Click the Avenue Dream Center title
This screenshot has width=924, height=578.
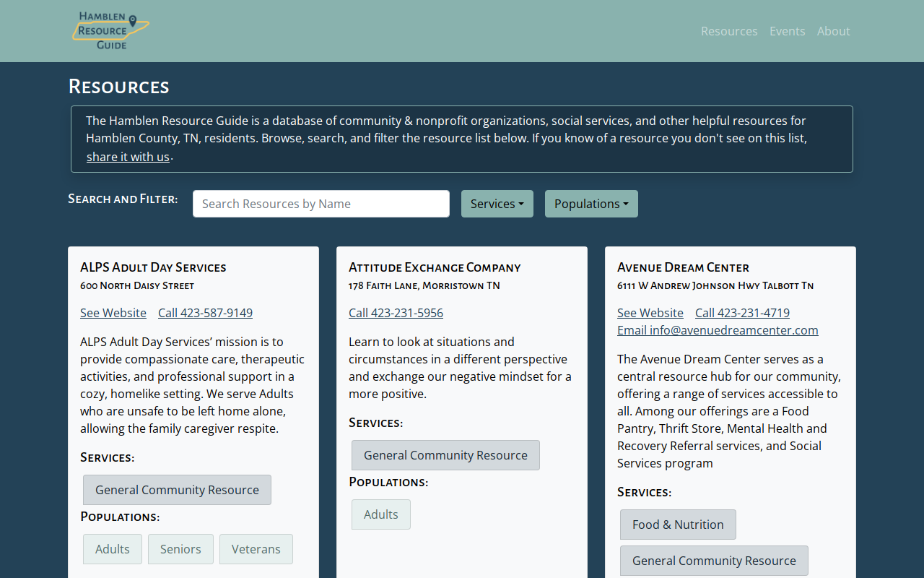point(683,267)
